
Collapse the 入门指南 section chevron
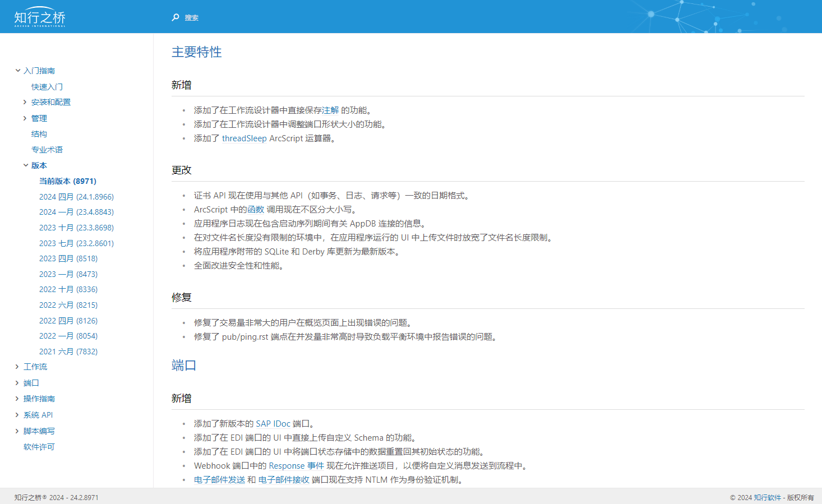[18, 71]
